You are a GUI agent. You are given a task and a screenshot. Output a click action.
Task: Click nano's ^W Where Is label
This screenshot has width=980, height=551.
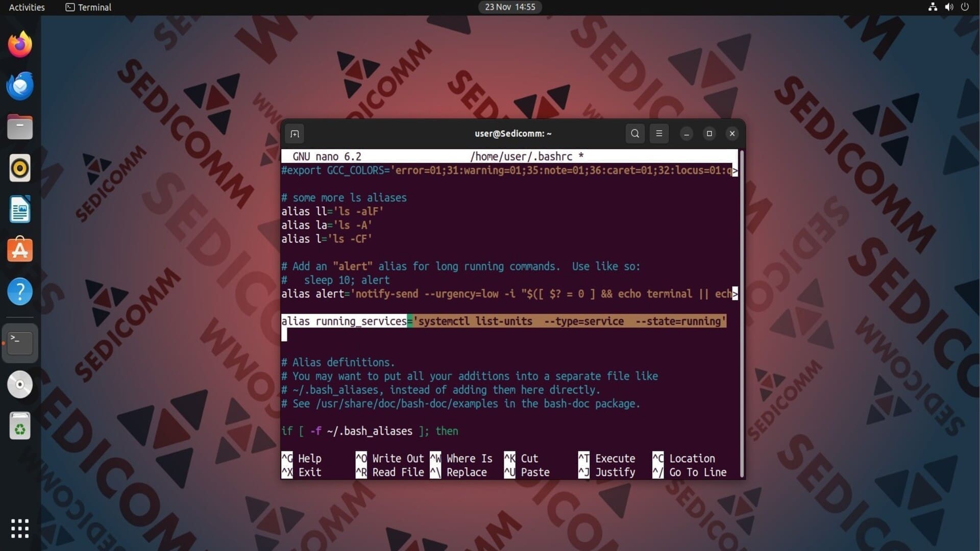pyautogui.click(x=461, y=459)
